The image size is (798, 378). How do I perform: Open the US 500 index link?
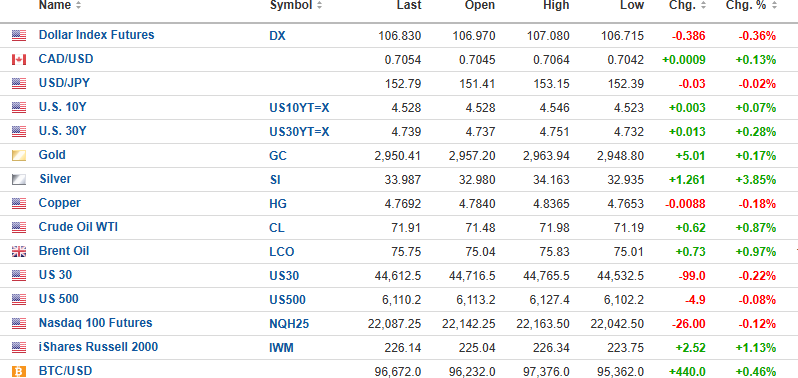[x=59, y=299]
